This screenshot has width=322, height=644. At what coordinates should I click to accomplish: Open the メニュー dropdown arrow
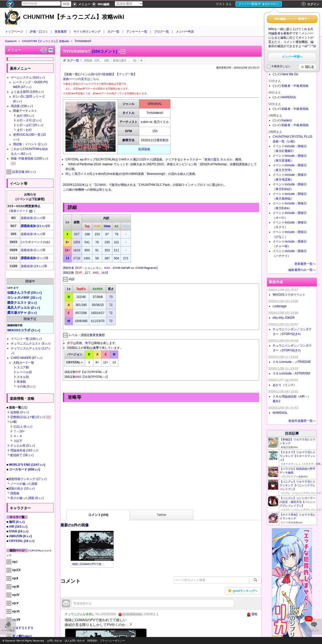coord(75,4)
